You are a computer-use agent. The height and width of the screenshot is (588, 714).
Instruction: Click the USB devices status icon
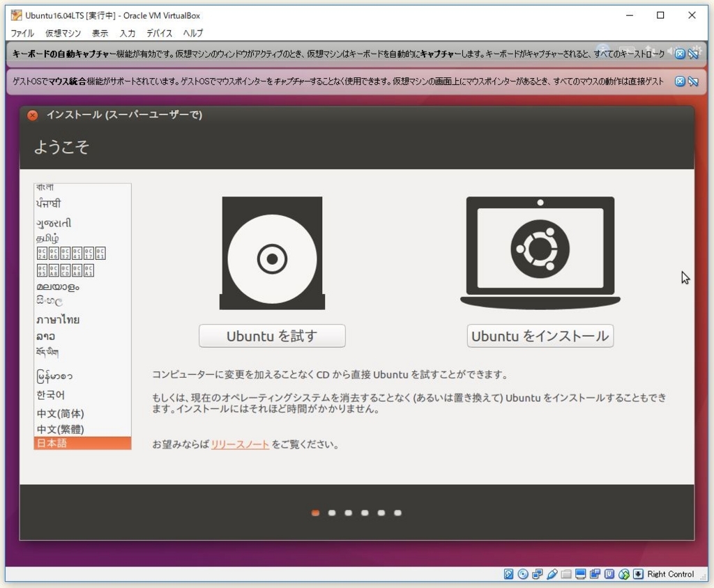point(552,574)
